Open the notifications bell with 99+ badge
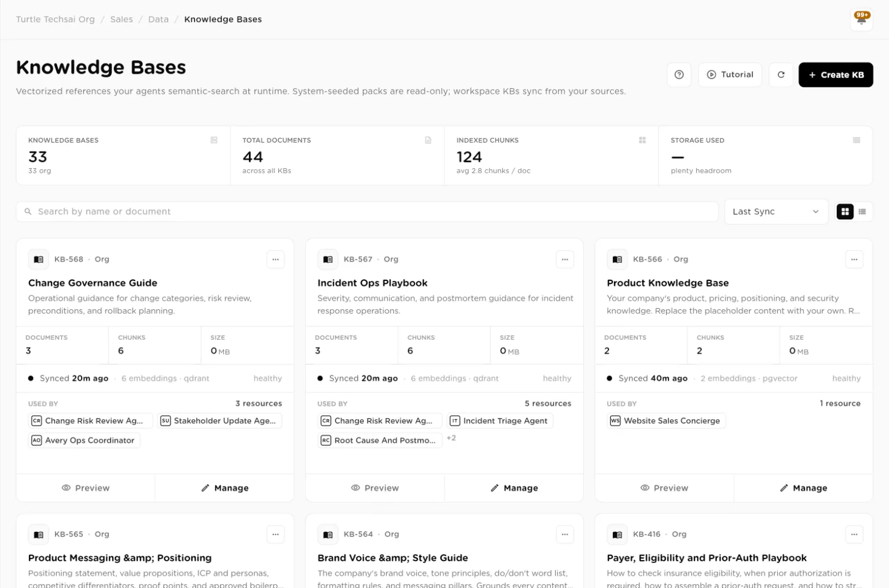 [x=862, y=19]
